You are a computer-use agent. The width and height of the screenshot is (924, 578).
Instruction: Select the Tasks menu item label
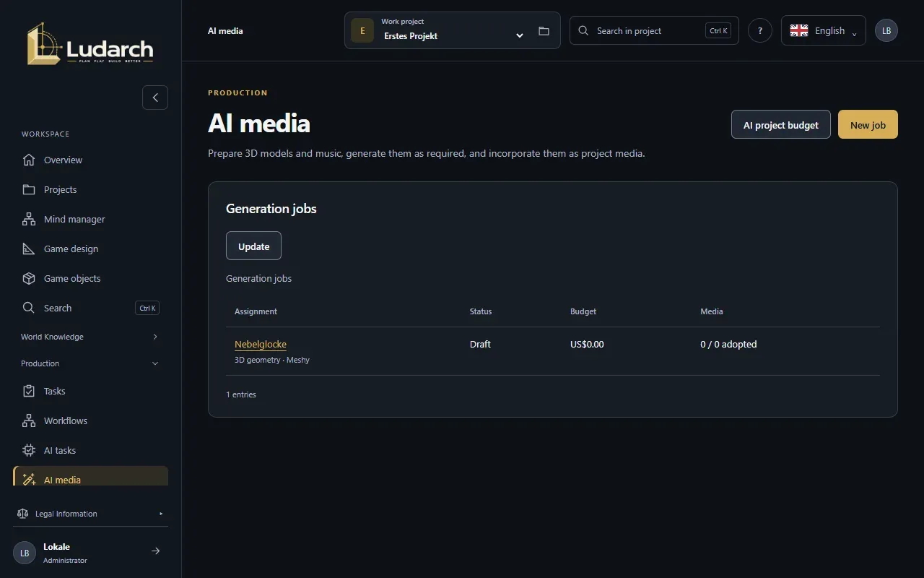pyautogui.click(x=54, y=391)
